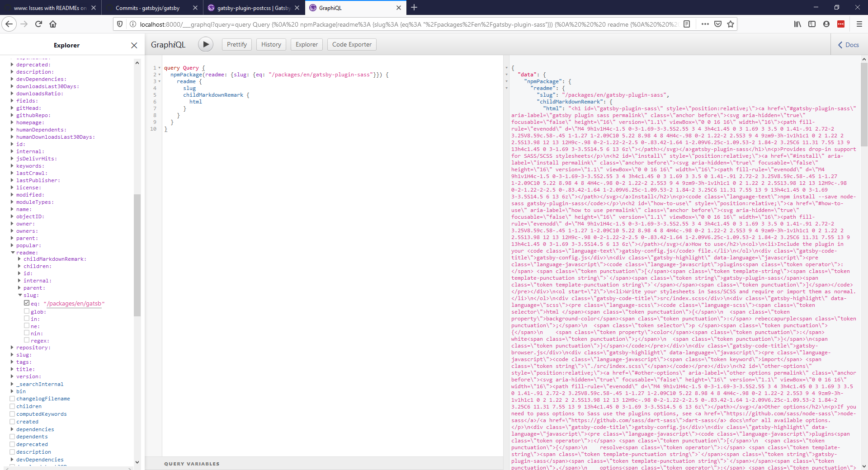868x470 pixels.
Task: Open a new browser tab with plus
Action: [x=414, y=7]
